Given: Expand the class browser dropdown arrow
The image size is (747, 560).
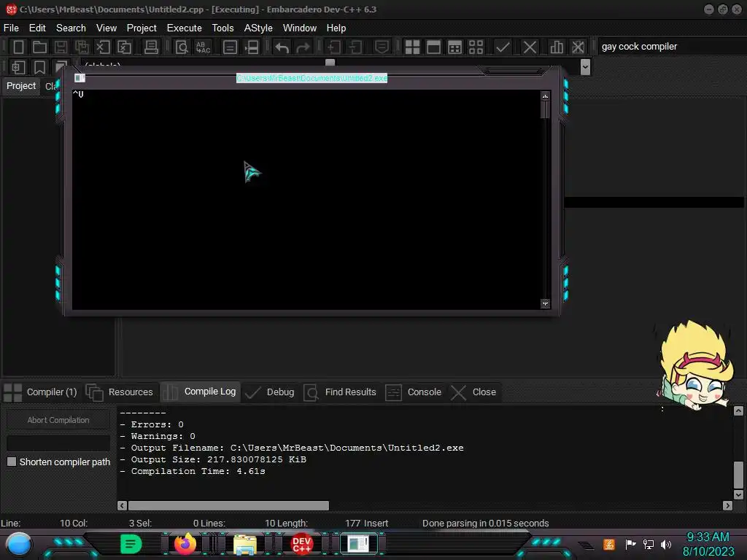Looking at the screenshot, I should click(586, 67).
